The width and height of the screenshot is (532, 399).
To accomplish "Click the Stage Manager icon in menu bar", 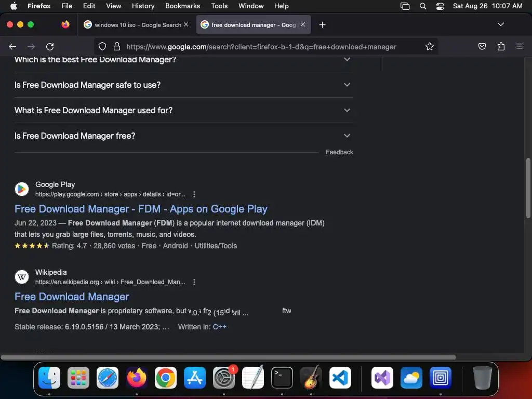I will click(x=405, y=6).
